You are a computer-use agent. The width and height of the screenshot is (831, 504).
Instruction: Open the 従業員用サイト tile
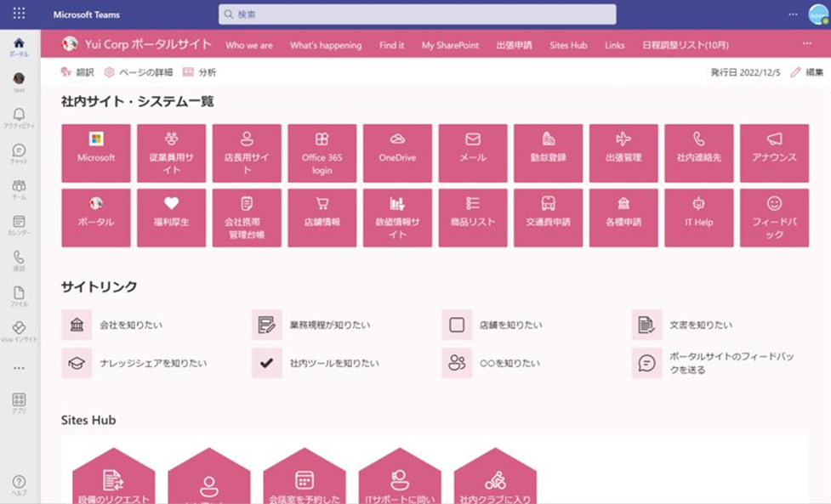point(171,153)
